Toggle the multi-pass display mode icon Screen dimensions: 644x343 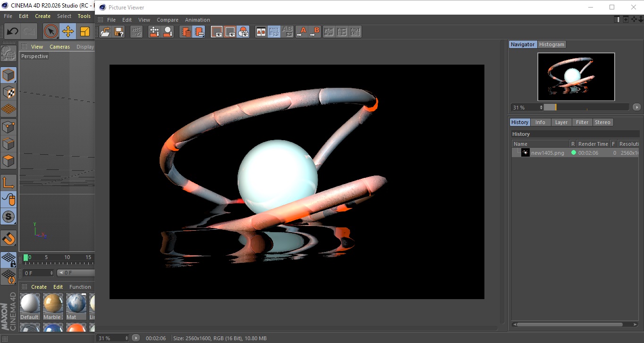(243, 32)
